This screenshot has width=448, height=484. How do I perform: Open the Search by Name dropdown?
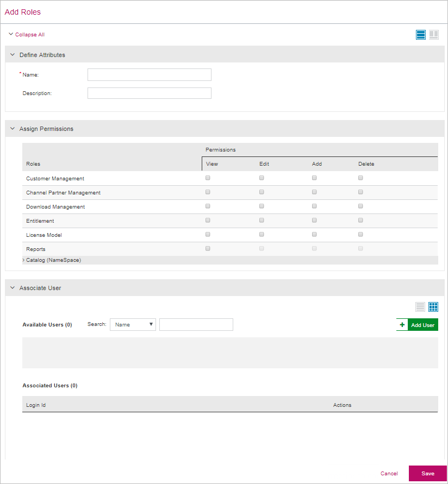(x=133, y=325)
